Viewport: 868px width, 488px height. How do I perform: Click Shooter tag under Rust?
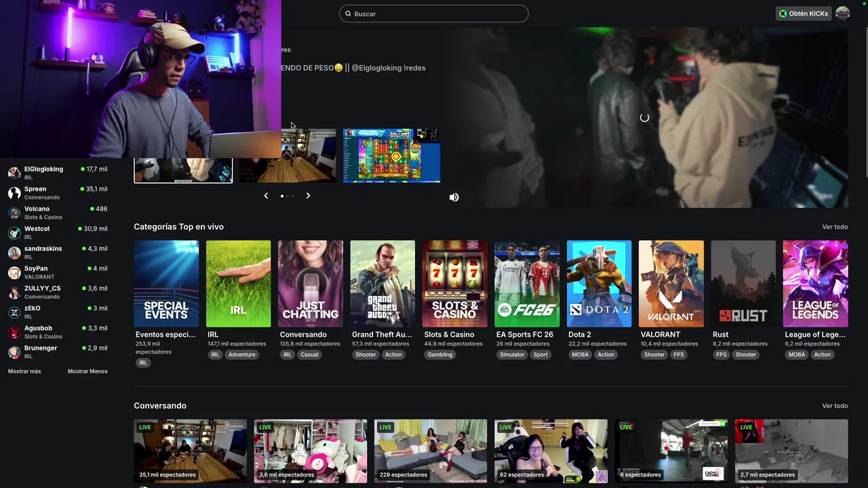click(x=745, y=354)
